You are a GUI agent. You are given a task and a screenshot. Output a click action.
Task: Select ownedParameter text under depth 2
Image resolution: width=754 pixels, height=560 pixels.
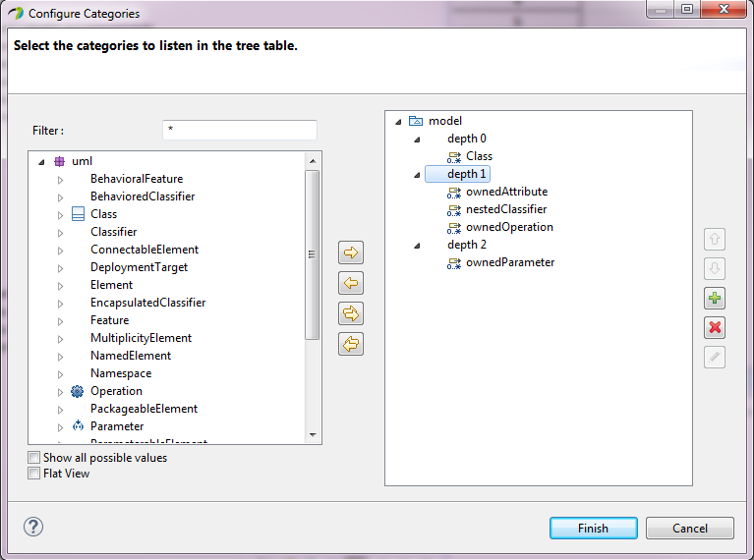click(510, 262)
